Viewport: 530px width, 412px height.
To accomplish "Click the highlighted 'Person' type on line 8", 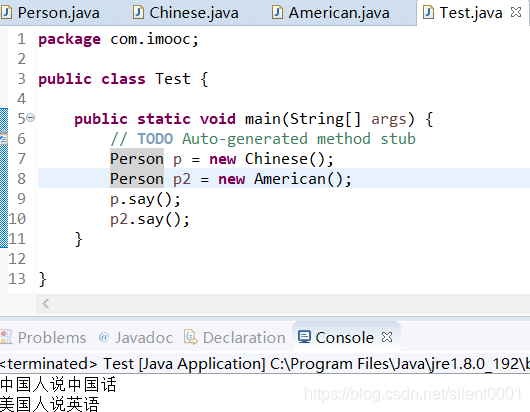I will (x=137, y=179).
